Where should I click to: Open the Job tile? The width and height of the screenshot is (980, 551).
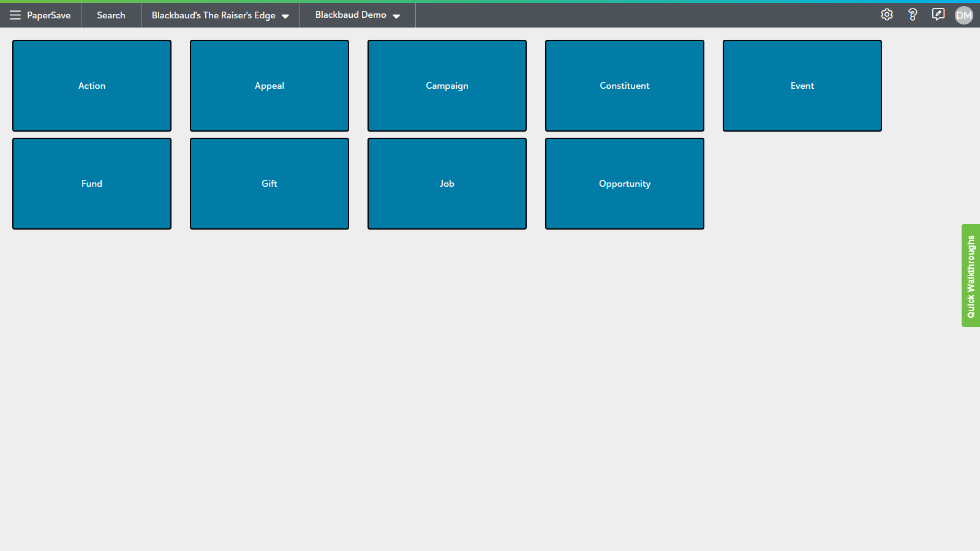coord(447,184)
